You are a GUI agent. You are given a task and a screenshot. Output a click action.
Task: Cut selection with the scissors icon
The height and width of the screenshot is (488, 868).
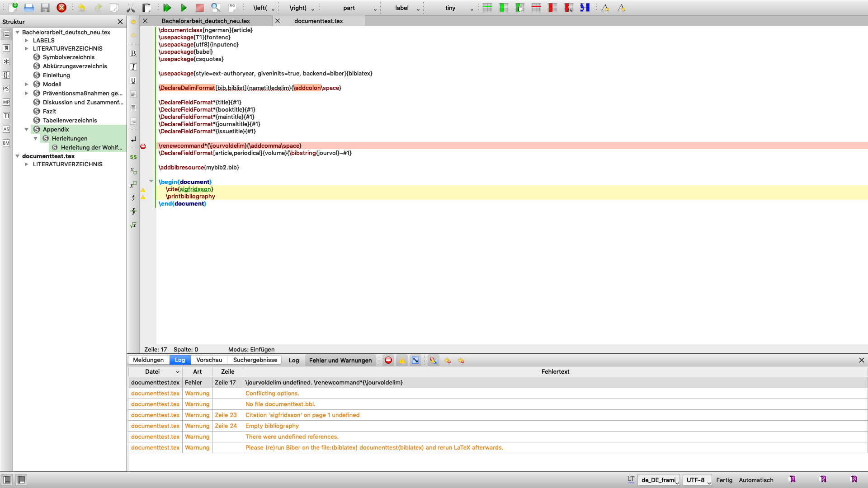131,7
